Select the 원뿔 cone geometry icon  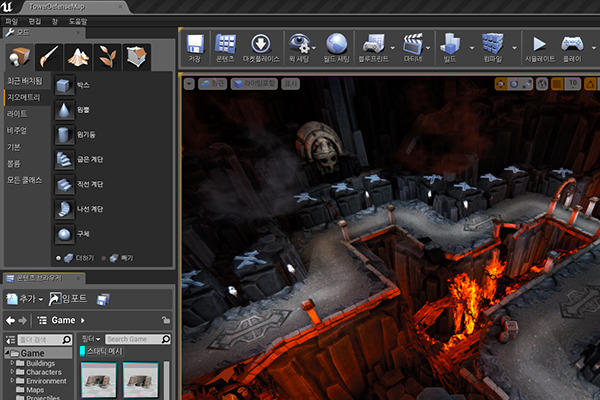[64, 110]
